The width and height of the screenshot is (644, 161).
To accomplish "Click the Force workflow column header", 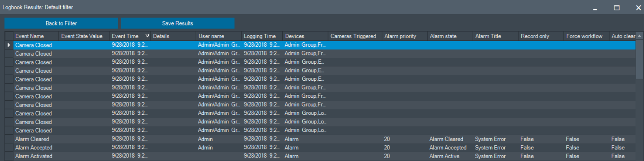I will pyautogui.click(x=587, y=36).
